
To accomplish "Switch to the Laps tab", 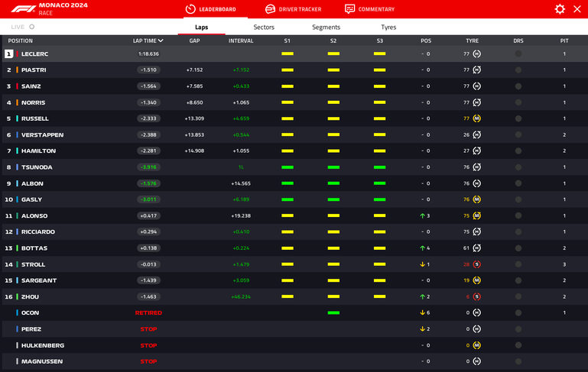I will [201, 27].
